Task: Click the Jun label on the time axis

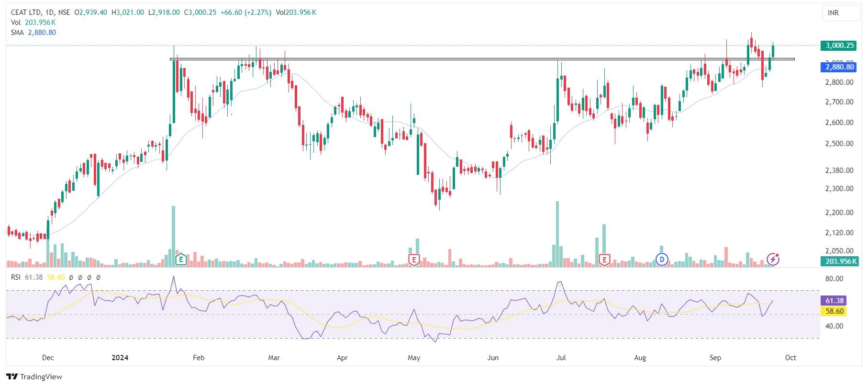Action: [x=493, y=358]
